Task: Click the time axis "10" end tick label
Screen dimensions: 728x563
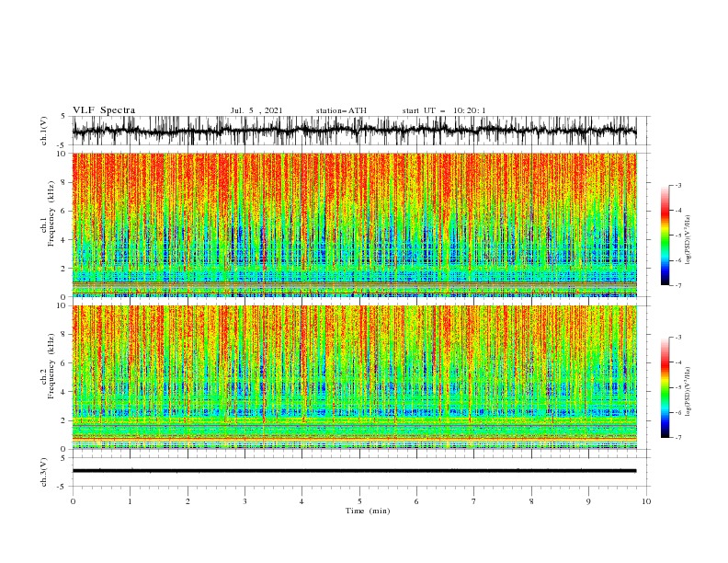Action: (646, 501)
